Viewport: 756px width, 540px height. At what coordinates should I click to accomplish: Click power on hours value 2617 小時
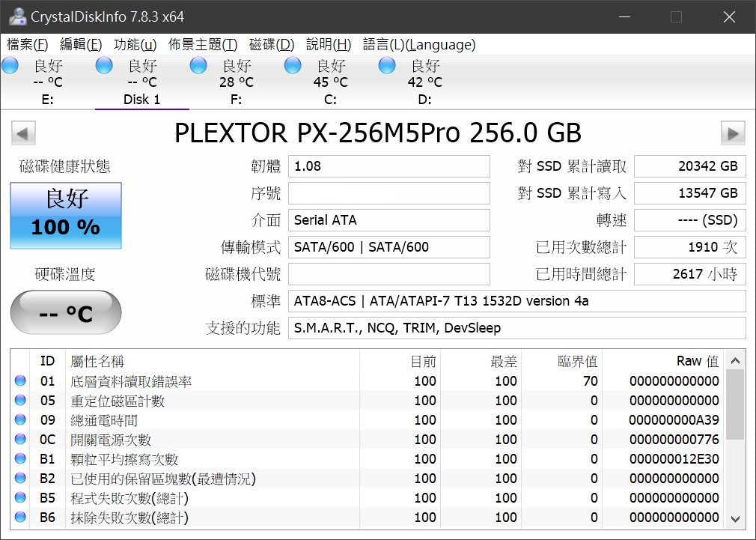690,275
